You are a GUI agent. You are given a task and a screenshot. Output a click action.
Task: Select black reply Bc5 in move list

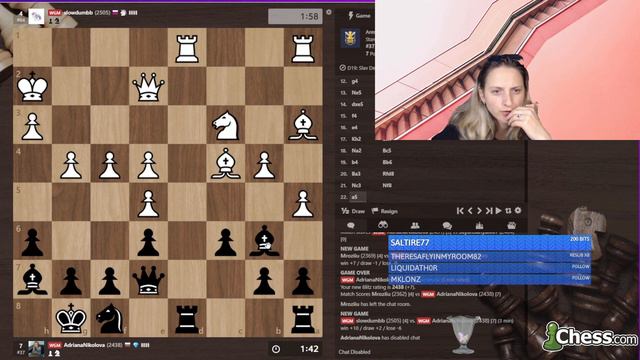coord(387,151)
